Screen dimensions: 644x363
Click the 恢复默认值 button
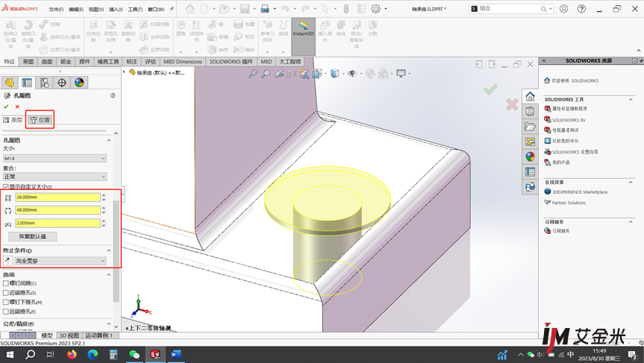pos(32,236)
